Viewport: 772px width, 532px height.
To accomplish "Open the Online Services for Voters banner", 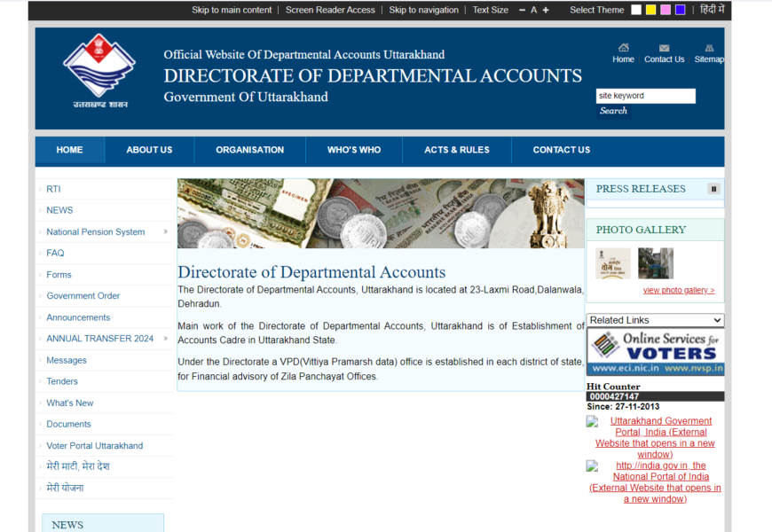I will (x=655, y=352).
